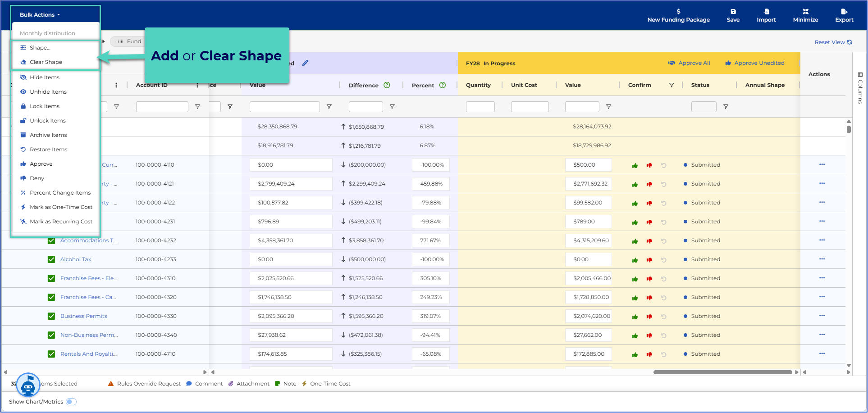
Task: Choose Mark as One-Time Cost option
Action: (x=56, y=207)
